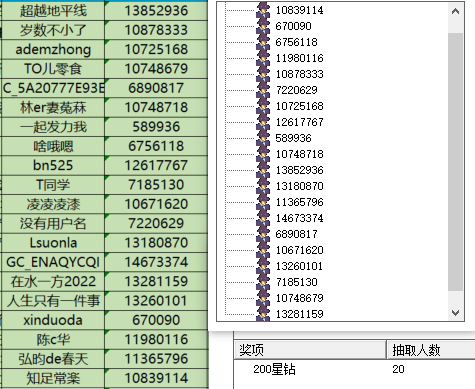Click the wizard icon beside 589936
475x389 pixels.
[x=263, y=138]
